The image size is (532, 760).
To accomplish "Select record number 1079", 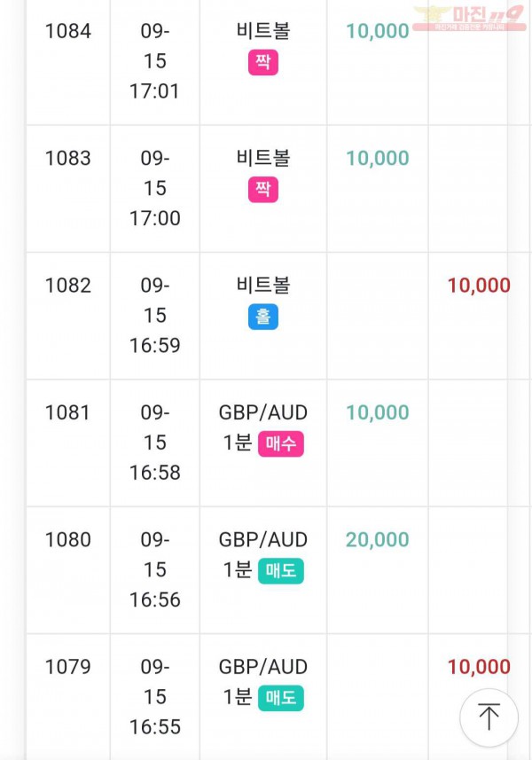I will [x=68, y=667].
